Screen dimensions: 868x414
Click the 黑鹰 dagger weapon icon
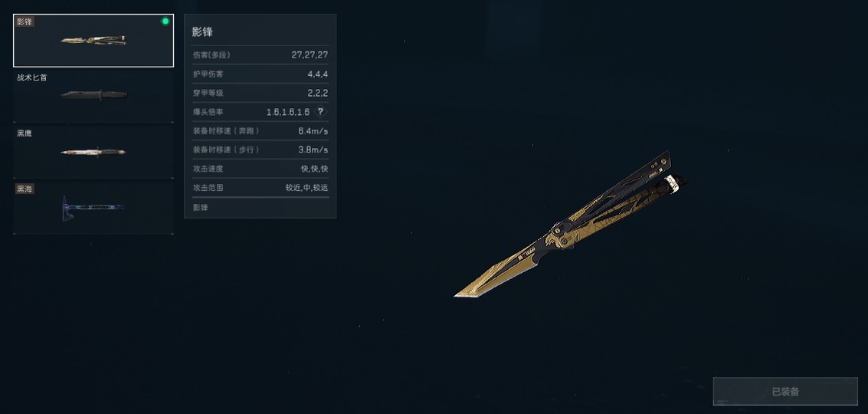(x=93, y=151)
